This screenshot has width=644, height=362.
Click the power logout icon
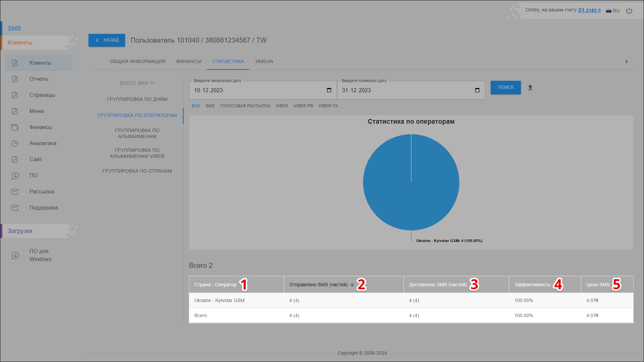coord(629,11)
